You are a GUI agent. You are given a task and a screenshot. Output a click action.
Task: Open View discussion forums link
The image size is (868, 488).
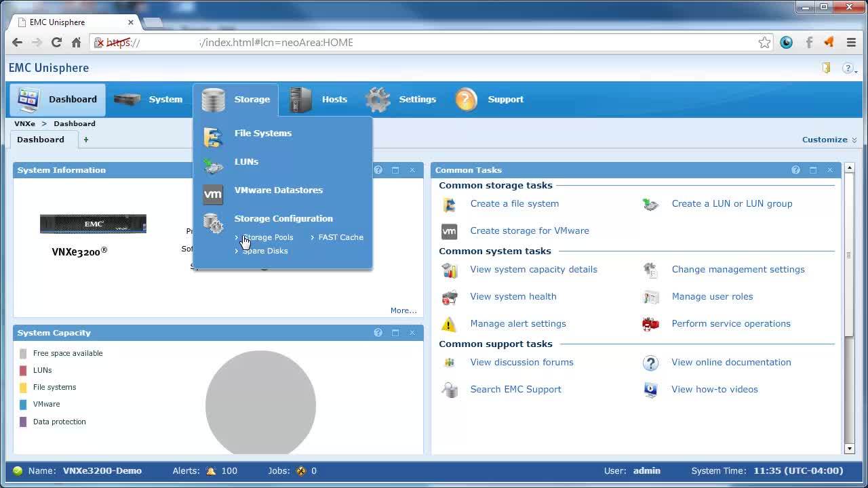pyautogui.click(x=521, y=362)
